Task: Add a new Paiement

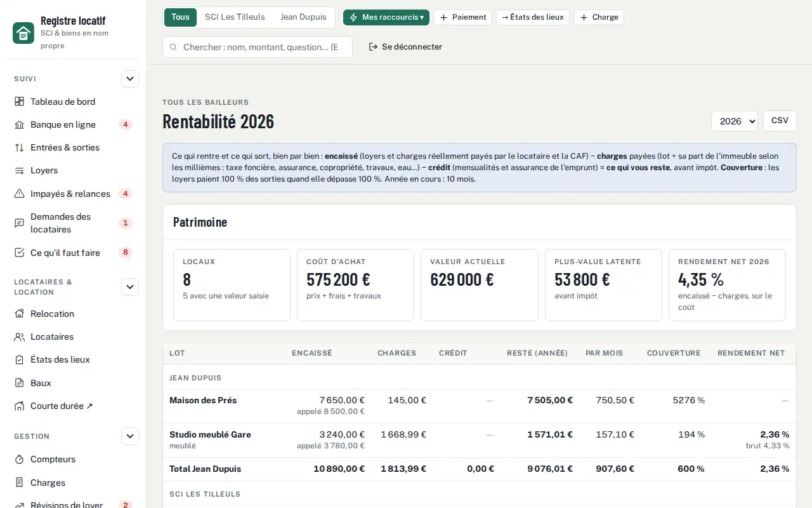Action: click(462, 17)
